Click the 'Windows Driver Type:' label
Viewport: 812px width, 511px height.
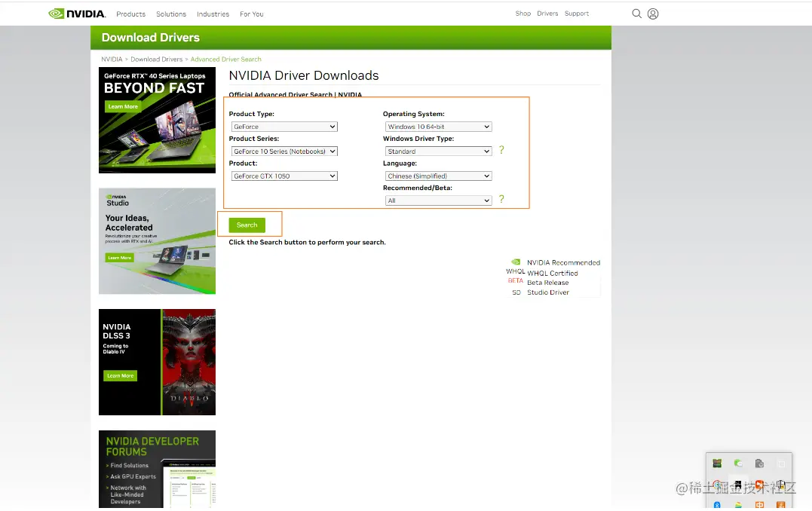[418, 139]
